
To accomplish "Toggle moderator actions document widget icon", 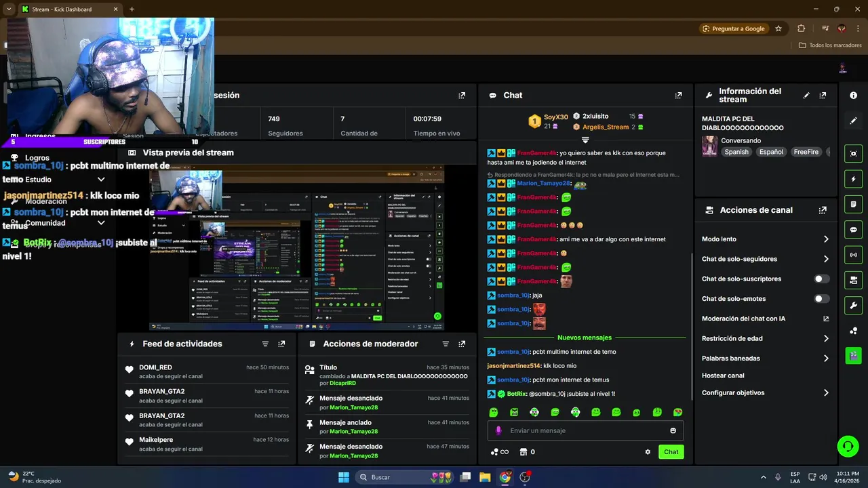I will (x=853, y=204).
